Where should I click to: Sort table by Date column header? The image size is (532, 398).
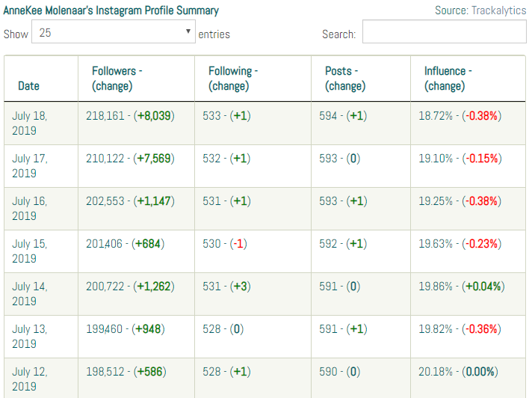tap(28, 85)
